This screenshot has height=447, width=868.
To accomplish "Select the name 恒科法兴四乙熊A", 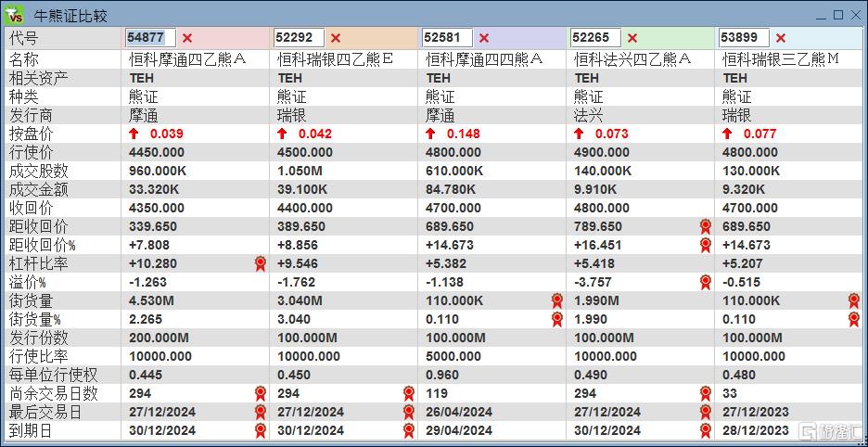I will [632, 59].
